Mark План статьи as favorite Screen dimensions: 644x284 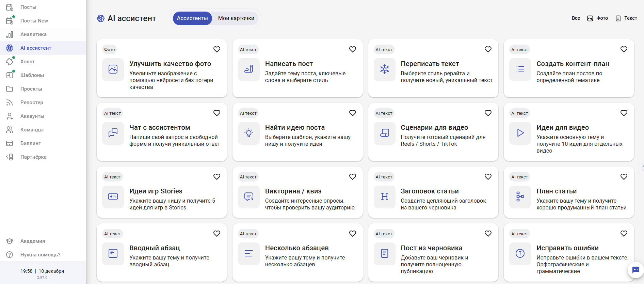[x=624, y=177]
